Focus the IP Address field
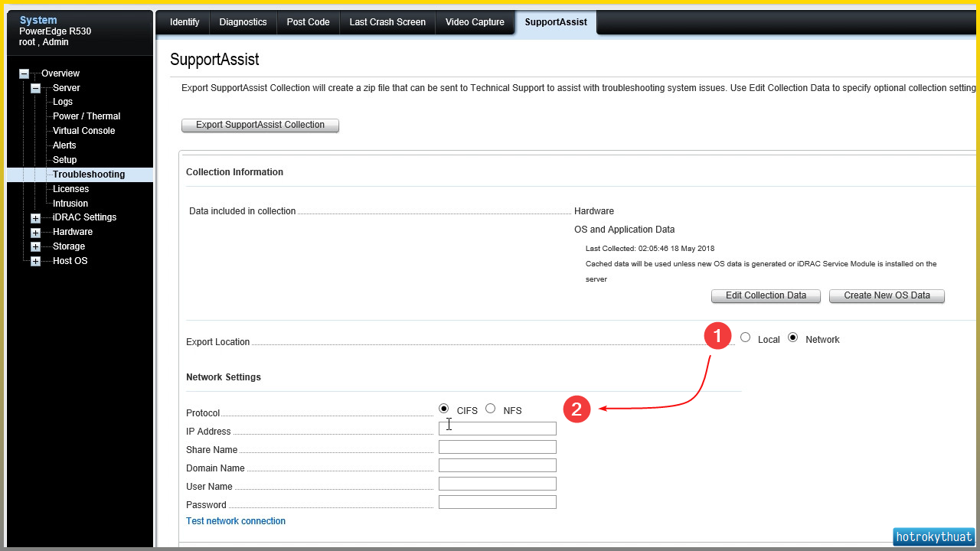The width and height of the screenshot is (980, 551). pos(498,429)
